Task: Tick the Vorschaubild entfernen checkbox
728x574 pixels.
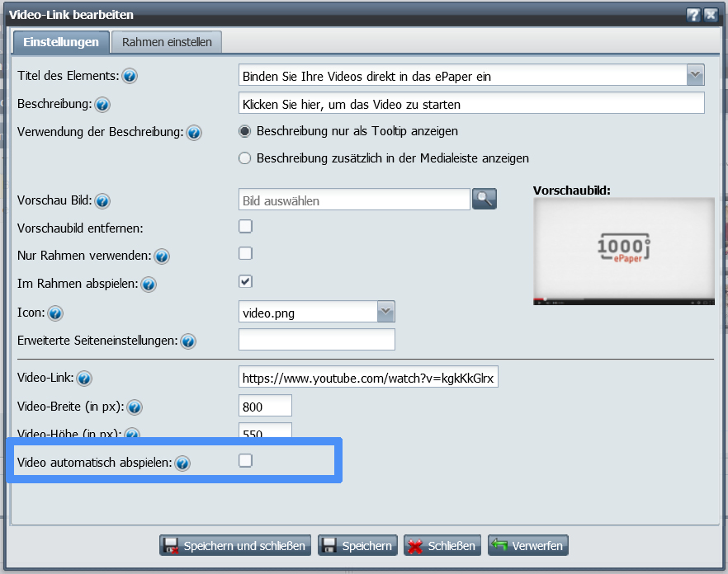Action: coord(245,226)
